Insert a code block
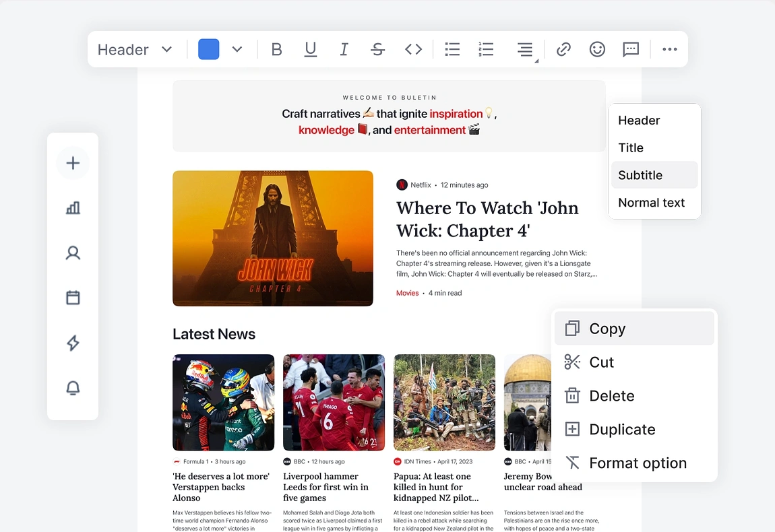 coord(413,48)
